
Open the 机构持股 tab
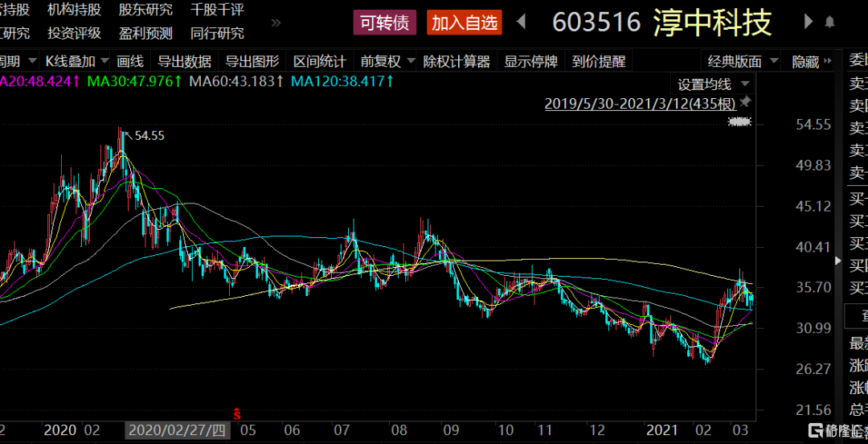[74, 10]
